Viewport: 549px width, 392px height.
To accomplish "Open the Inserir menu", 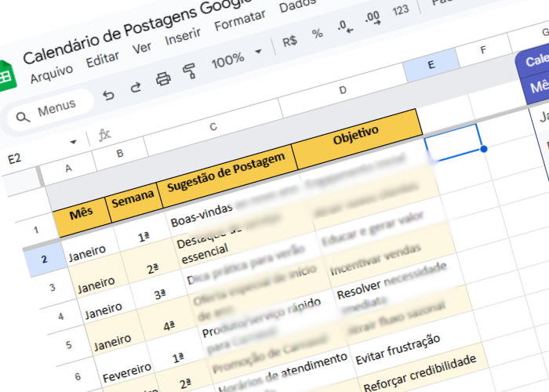I will coord(183,36).
